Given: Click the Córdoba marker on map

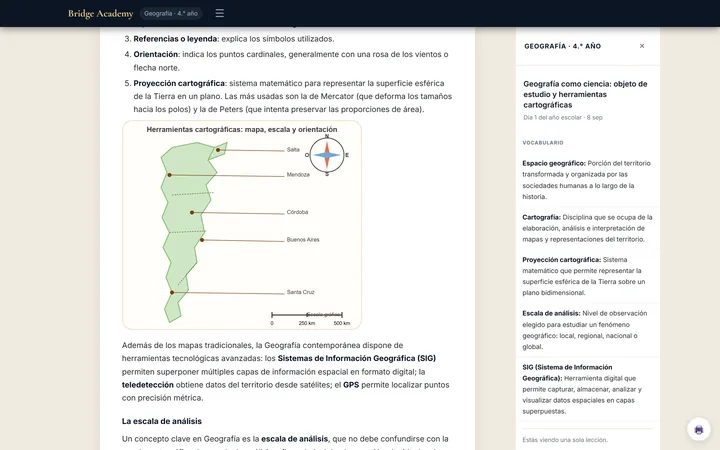Looking at the screenshot, I should pyautogui.click(x=192, y=212).
